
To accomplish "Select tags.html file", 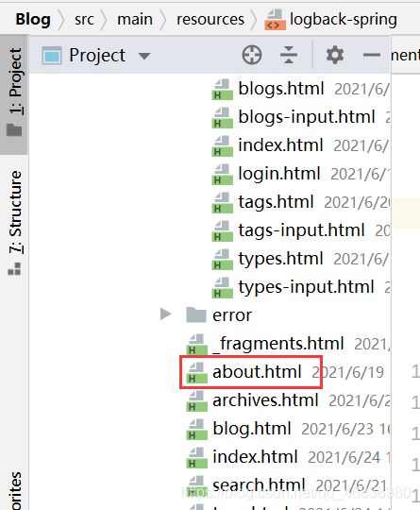I will pos(276,202).
